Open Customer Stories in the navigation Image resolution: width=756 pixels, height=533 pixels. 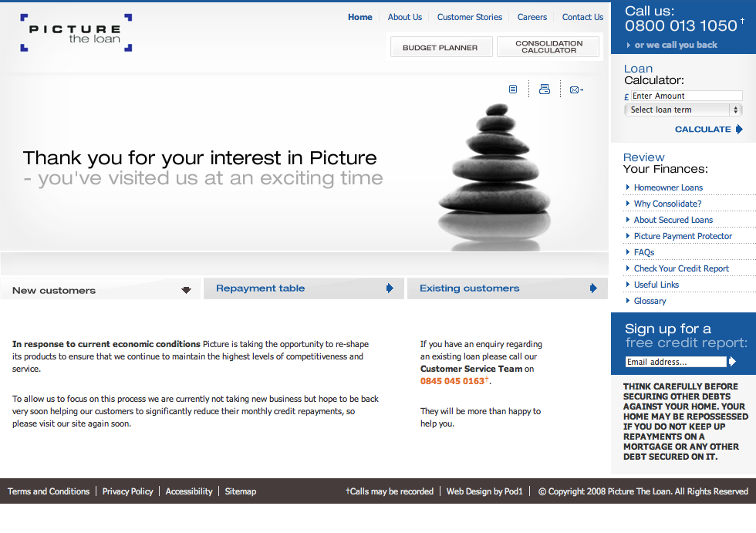pos(470,17)
